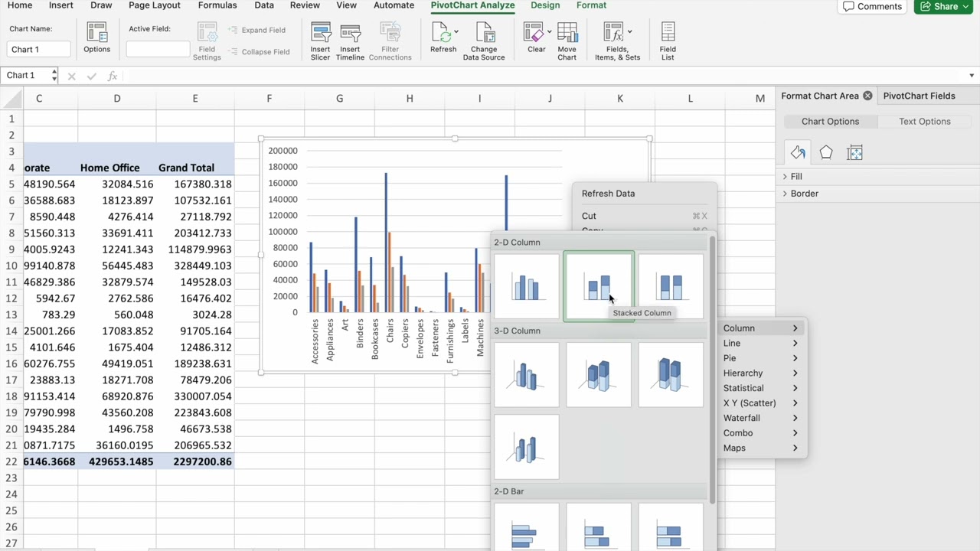Cancel formula bar entry icon
The height and width of the screenshot is (551, 980).
(x=71, y=76)
